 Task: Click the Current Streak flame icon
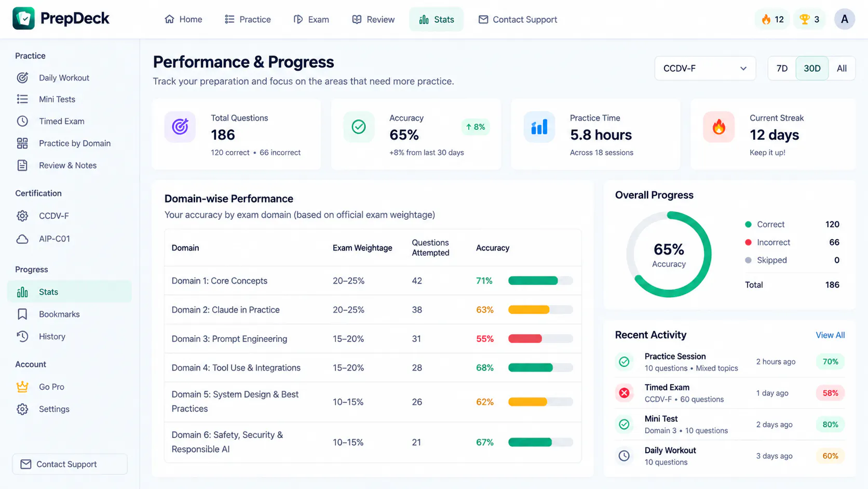pos(719,127)
